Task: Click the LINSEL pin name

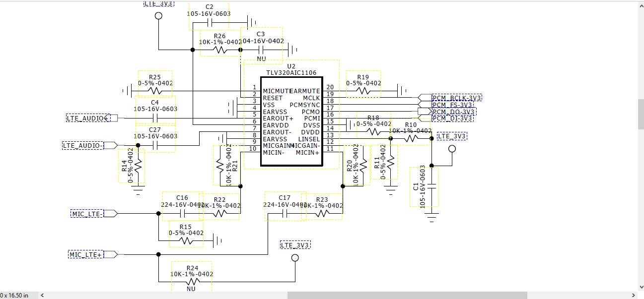Action: [309, 139]
